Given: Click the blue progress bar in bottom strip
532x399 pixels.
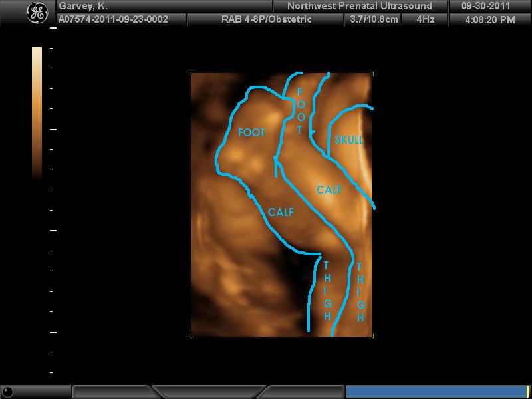Looking at the screenshot, I should click(436, 392).
